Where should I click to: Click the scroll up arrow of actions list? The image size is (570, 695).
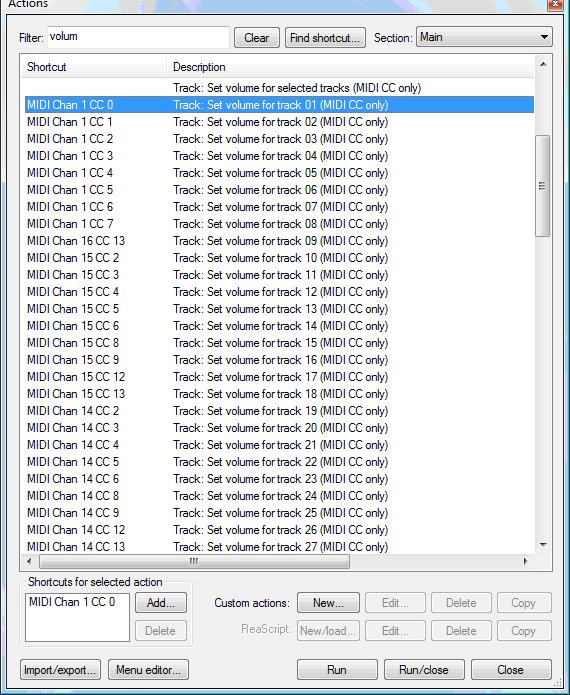point(543,65)
